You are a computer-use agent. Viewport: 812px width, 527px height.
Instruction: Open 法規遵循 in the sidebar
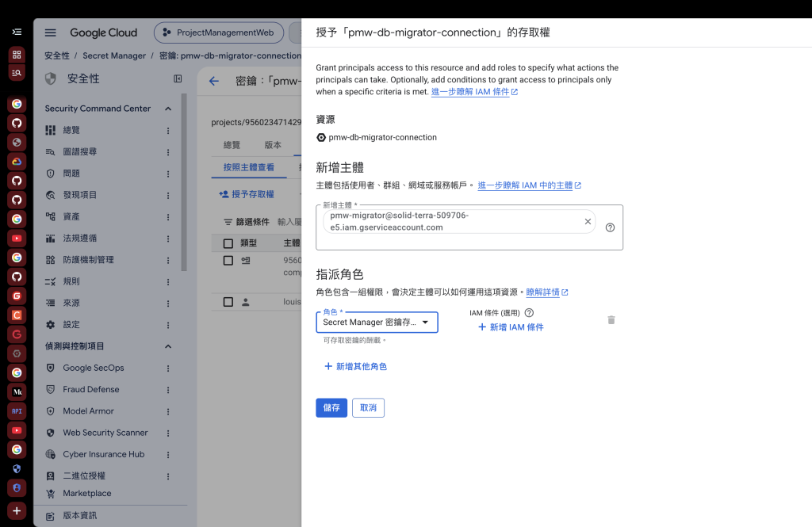pyautogui.click(x=80, y=238)
